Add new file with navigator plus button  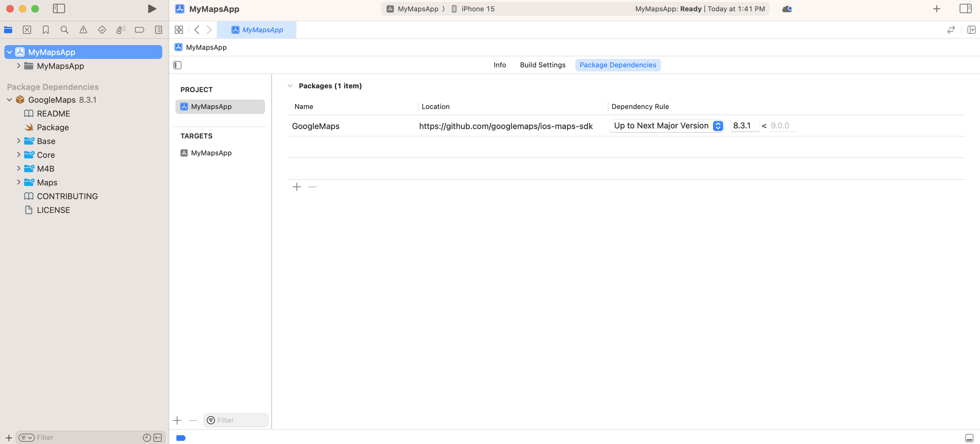point(8,438)
